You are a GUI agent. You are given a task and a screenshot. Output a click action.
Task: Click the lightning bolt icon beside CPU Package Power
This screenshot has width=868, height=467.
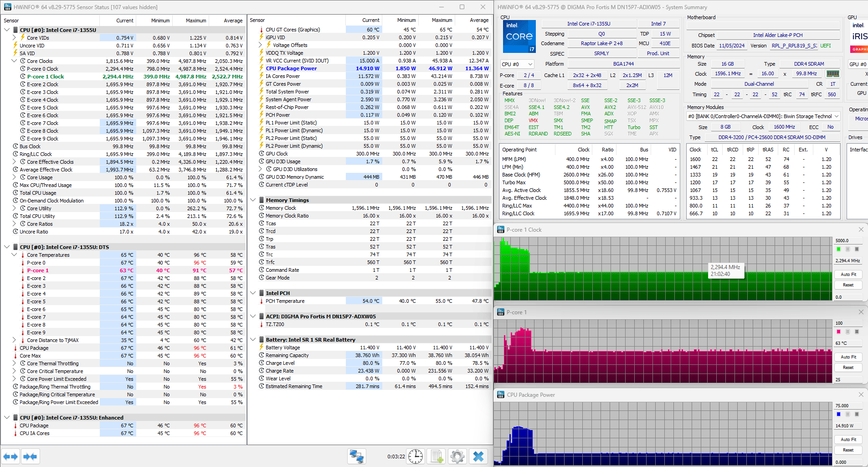point(262,68)
